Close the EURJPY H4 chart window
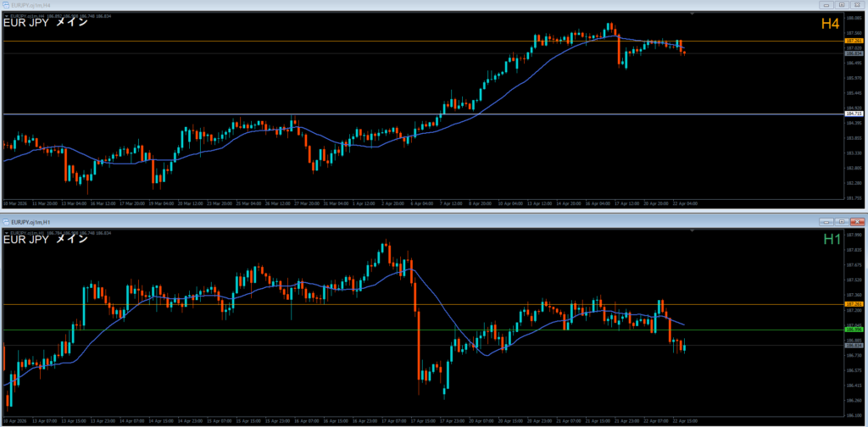 [858, 5]
